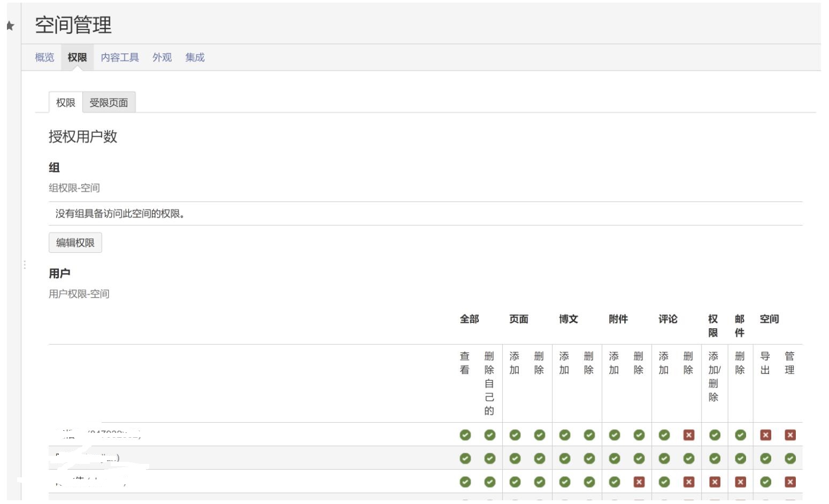Click third user row's 博文 删除 check icon

pos(589,482)
